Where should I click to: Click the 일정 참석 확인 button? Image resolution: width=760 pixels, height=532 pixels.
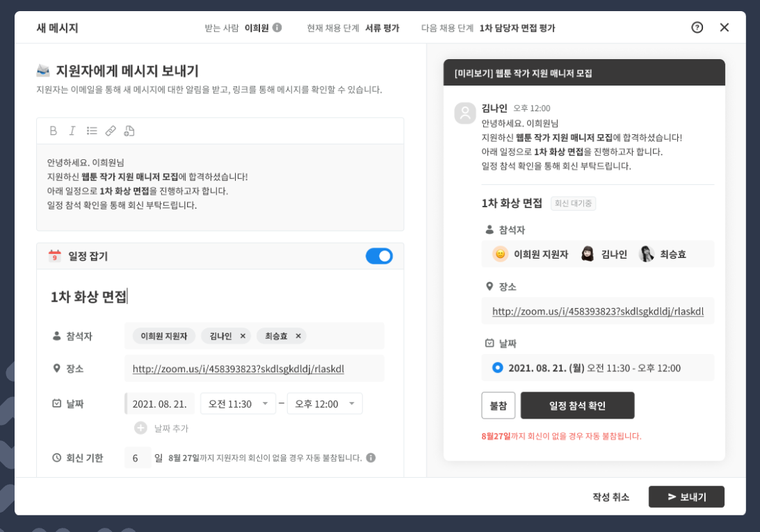coord(577,405)
